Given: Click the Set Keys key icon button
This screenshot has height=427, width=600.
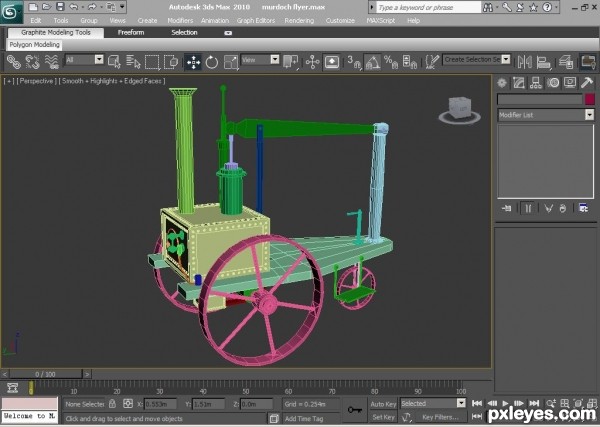Looking at the screenshot, I should [x=354, y=410].
